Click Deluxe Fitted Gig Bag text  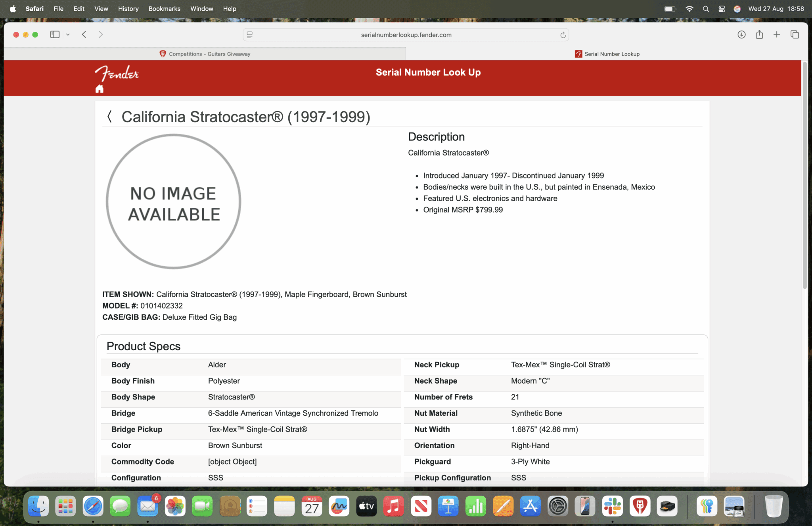coord(199,317)
